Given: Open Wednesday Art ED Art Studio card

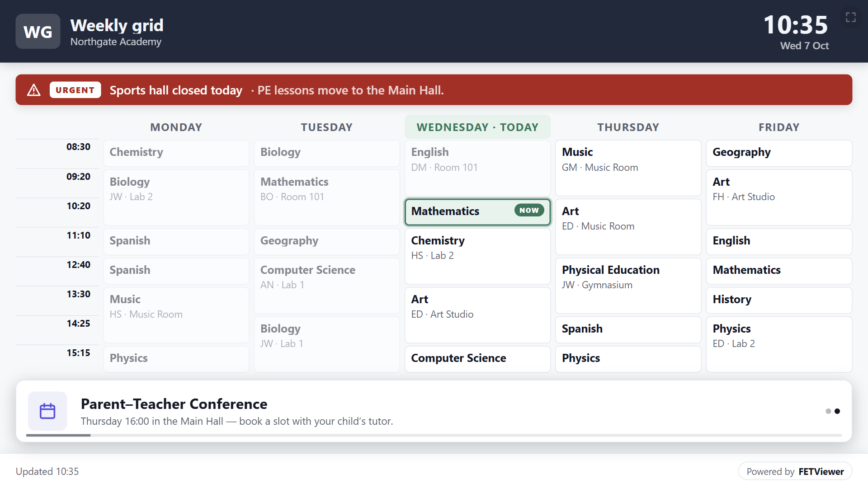Looking at the screenshot, I should (x=477, y=315).
